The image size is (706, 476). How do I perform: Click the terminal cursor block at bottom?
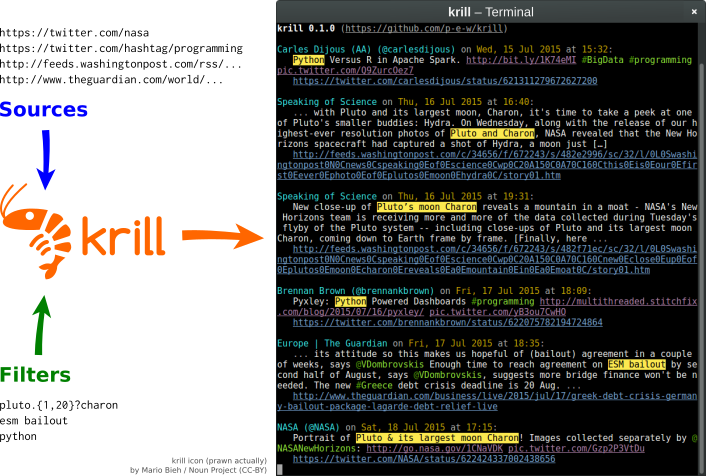pyautogui.click(x=280, y=470)
